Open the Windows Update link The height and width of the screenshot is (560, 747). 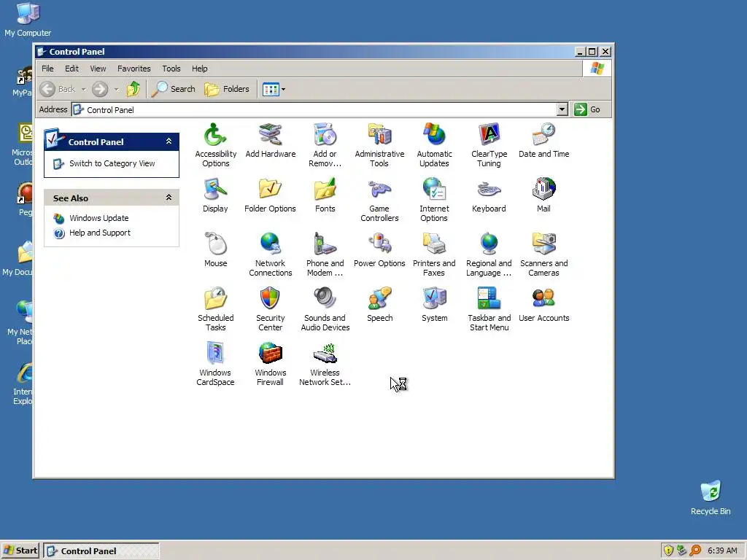(x=99, y=218)
